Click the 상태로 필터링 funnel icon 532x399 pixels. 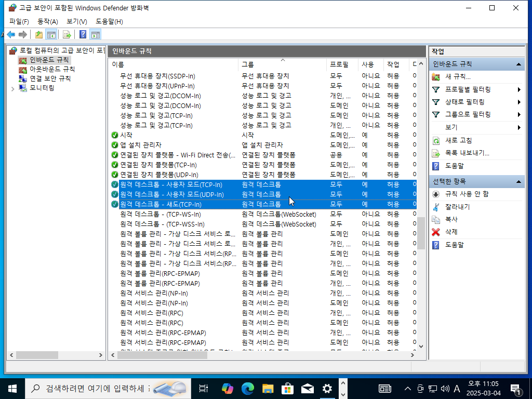[x=436, y=102]
